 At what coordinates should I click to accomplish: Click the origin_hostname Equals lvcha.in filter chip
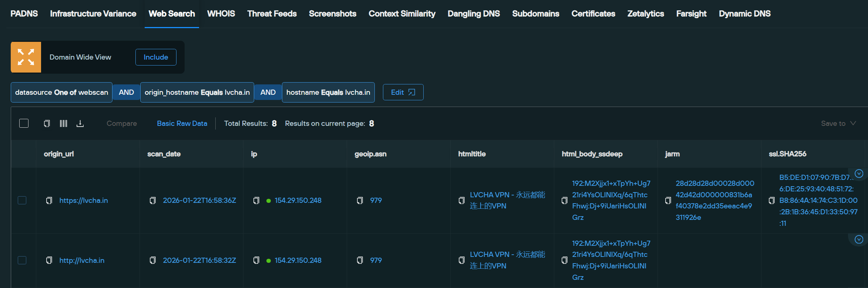pos(197,92)
